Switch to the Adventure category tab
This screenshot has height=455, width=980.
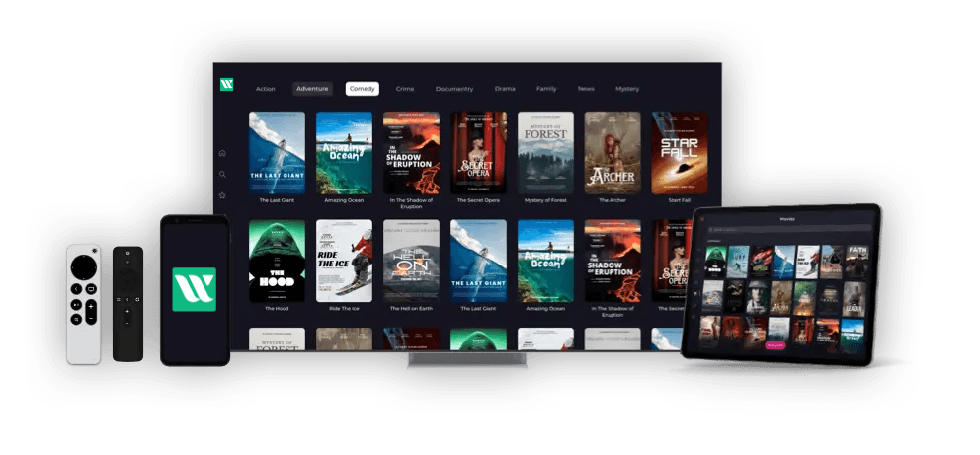click(x=312, y=89)
